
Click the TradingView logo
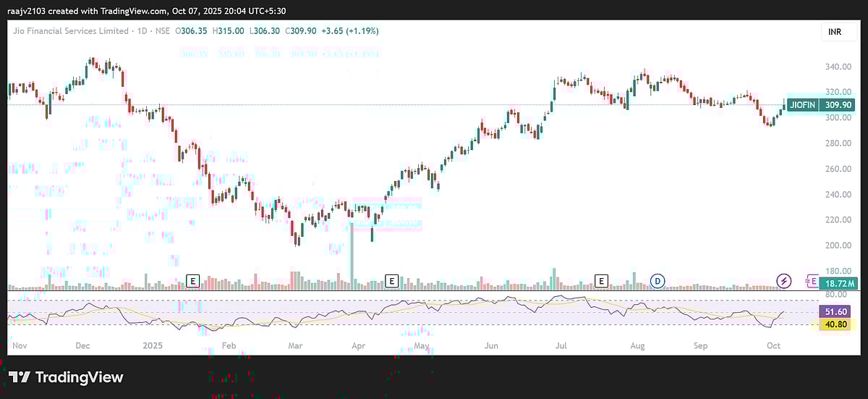[x=66, y=377]
